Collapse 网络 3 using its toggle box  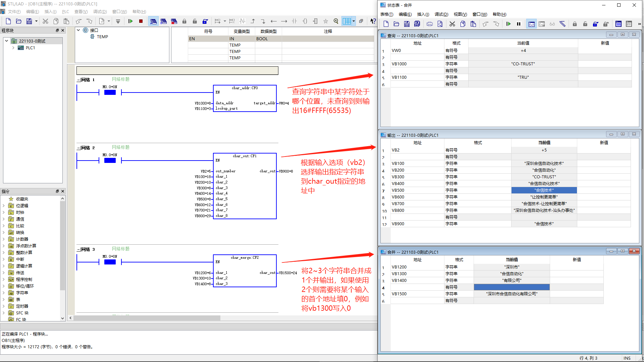[78, 250]
